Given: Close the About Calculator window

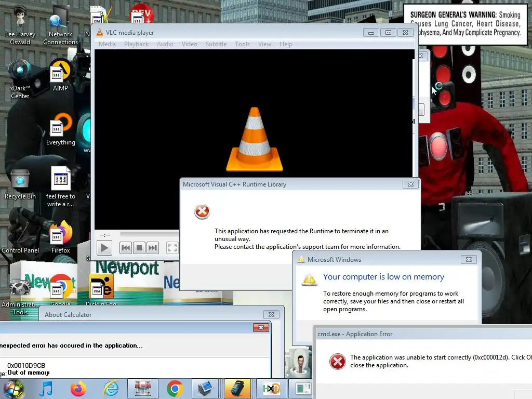Looking at the screenshot, I should coord(271,315).
